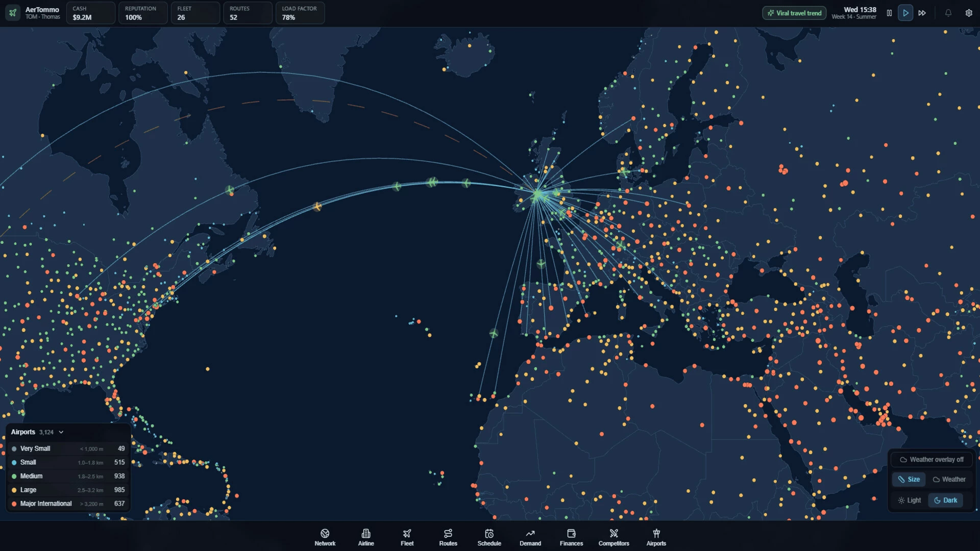Open the Schedule panel
The width and height of the screenshot is (980, 551).
(489, 537)
